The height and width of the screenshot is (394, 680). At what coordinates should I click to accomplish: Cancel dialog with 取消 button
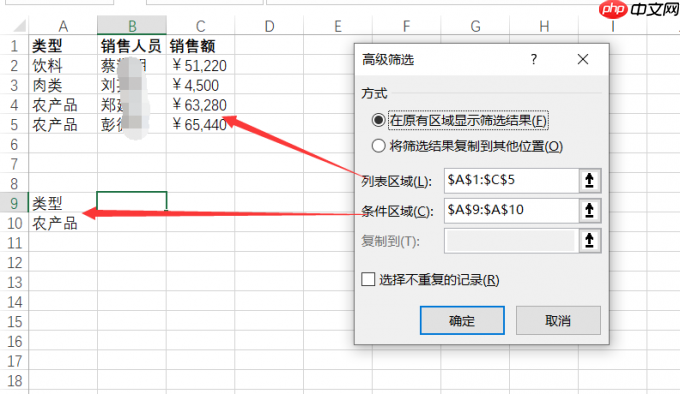tap(558, 320)
